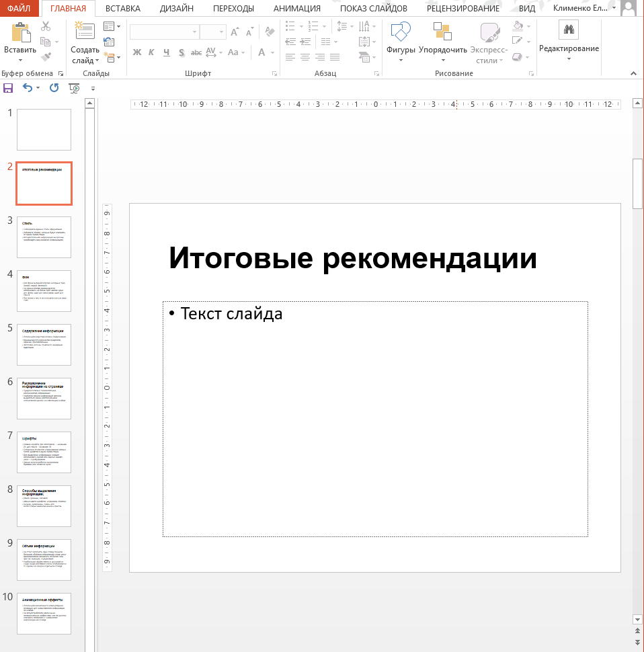Open the ФАЙЛ menu button
Viewport: 644px width, 652px height.
point(19,8)
